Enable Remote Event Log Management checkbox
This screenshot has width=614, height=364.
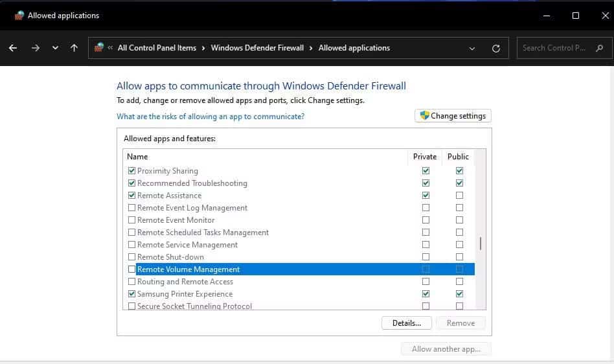131,207
